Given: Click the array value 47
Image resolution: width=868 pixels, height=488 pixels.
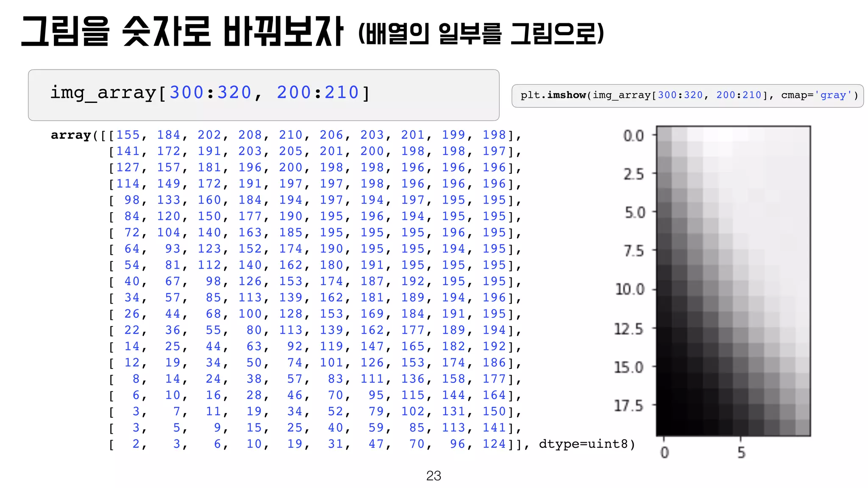Looking at the screenshot, I should pyautogui.click(x=376, y=444).
